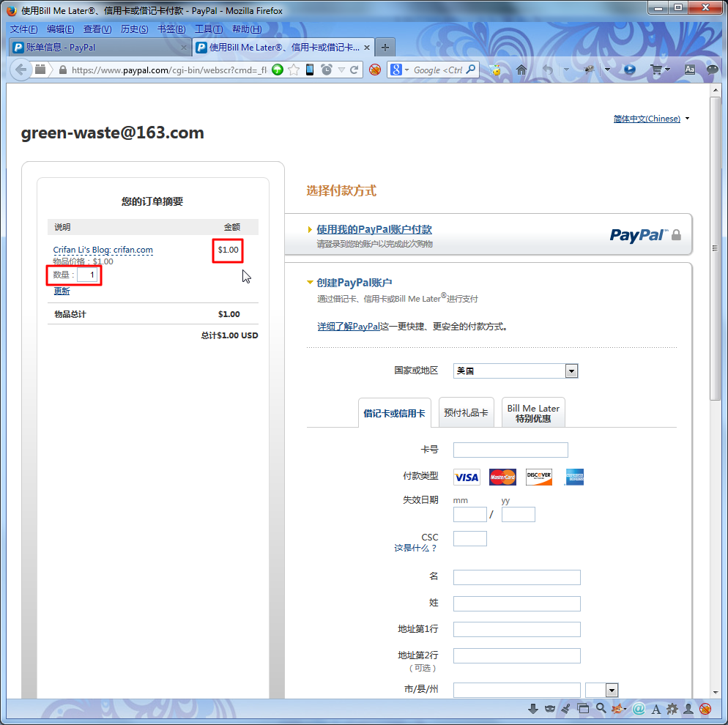This screenshot has width=728, height=725.
Task: Switch to 账单信息 - PayPal browser tab
Action: point(100,48)
